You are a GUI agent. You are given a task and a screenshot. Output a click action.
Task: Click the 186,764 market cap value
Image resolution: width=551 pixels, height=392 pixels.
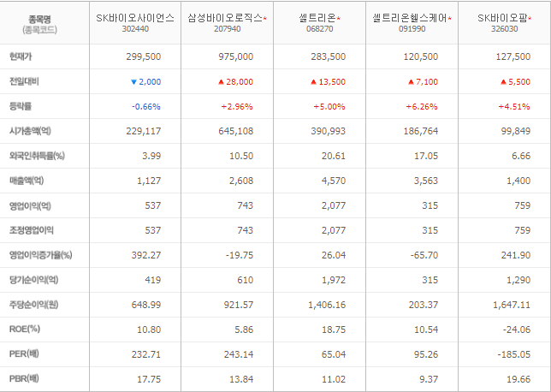(421, 131)
